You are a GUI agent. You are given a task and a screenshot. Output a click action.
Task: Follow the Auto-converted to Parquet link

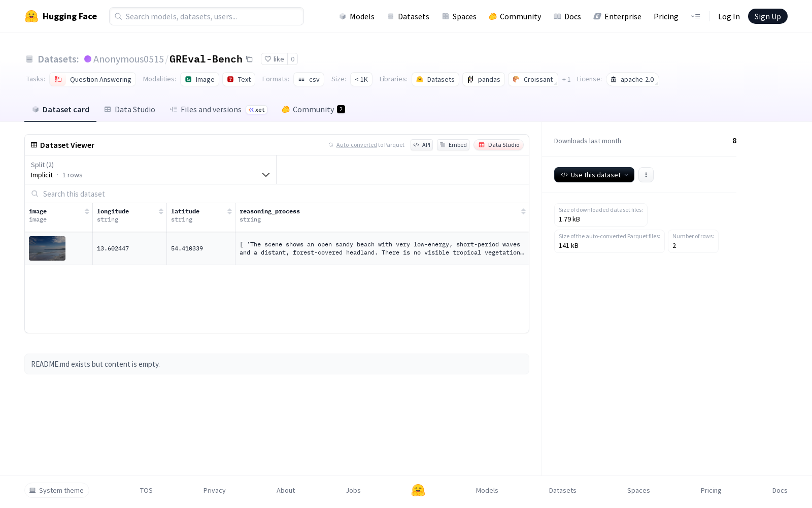coord(357,145)
